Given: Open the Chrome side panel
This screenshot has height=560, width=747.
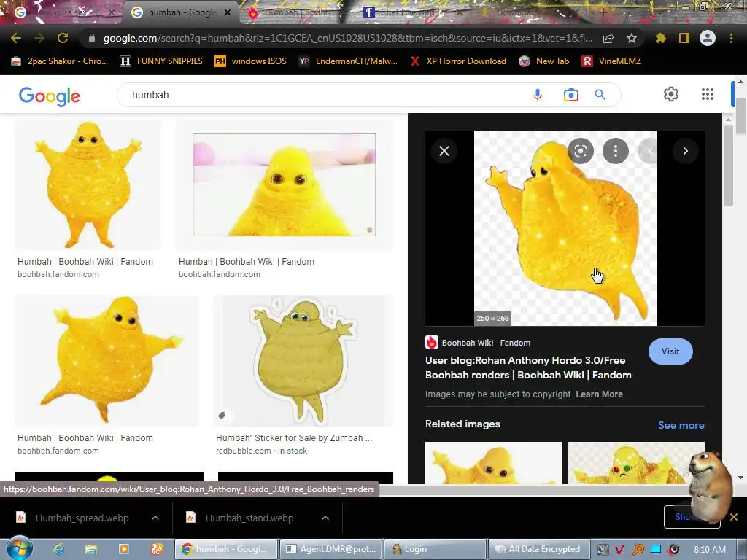Looking at the screenshot, I should [x=684, y=38].
